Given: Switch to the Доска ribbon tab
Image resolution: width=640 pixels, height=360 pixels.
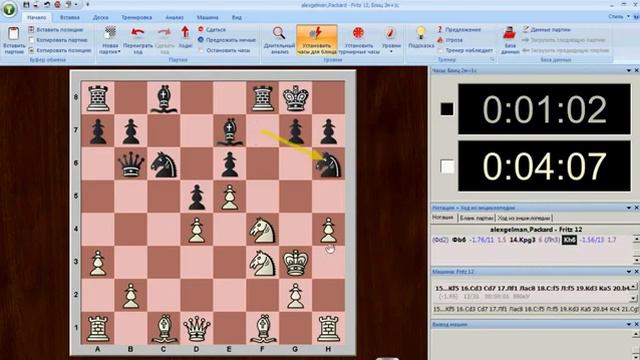Looking at the screenshot, I should pos(100,18).
